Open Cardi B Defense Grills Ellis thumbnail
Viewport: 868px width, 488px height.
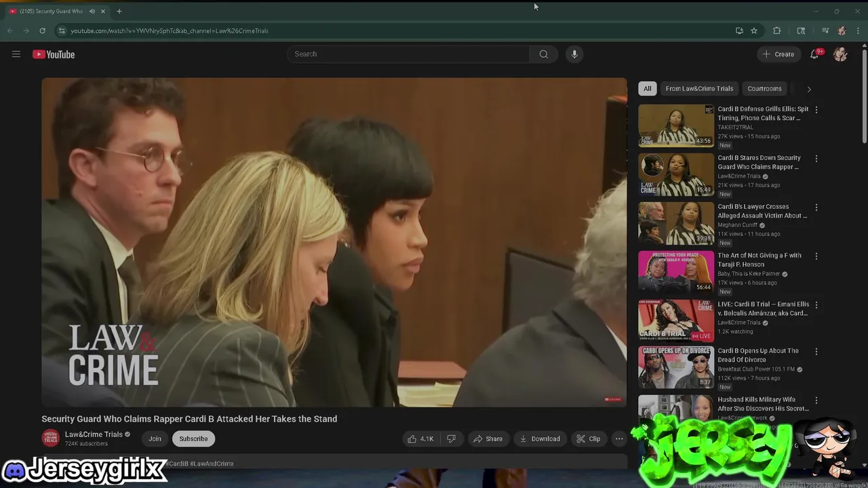tap(676, 125)
